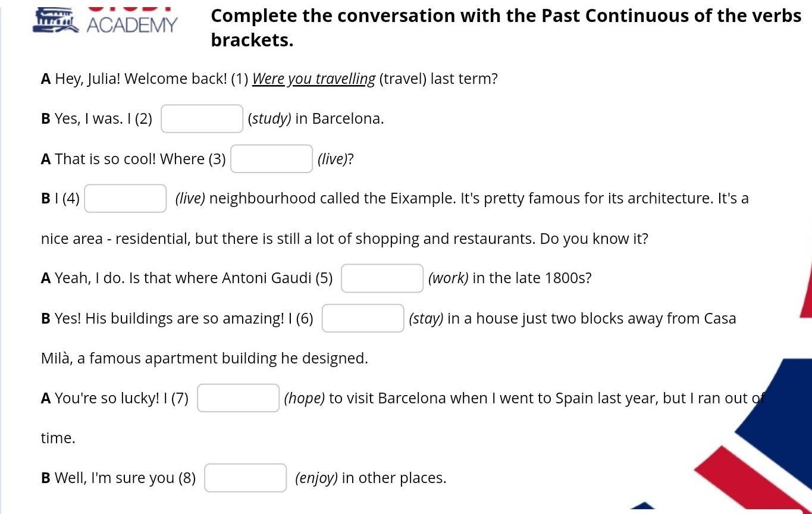Screen dimensions: 812x514
Task: Click the example answer 'Were you travelling'
Action: pyautogui.click(x=313, y=79)
